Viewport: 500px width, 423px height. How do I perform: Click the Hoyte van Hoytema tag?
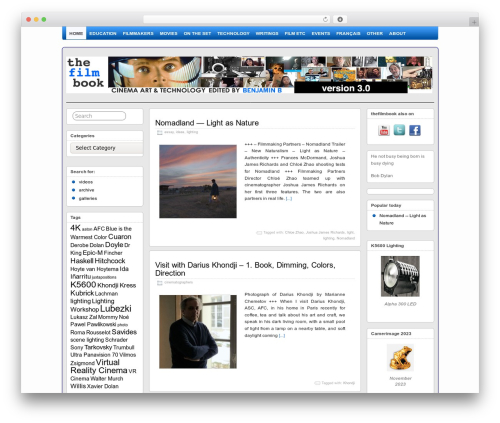[x=94, y=269]
